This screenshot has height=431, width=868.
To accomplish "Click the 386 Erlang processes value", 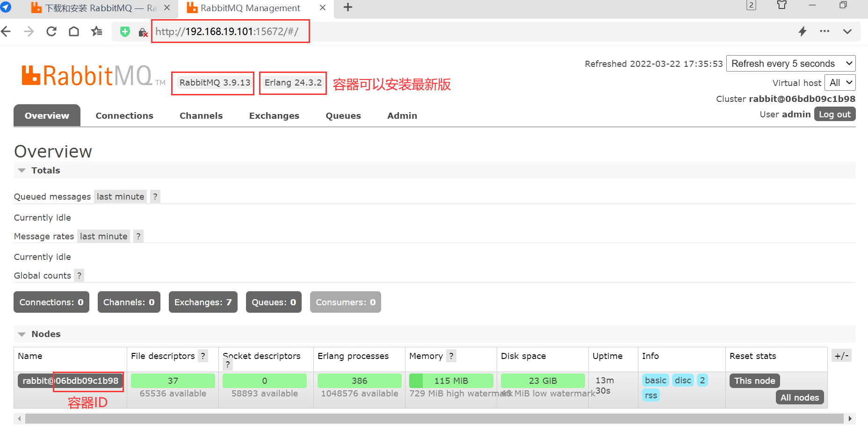I will (359, 381).
